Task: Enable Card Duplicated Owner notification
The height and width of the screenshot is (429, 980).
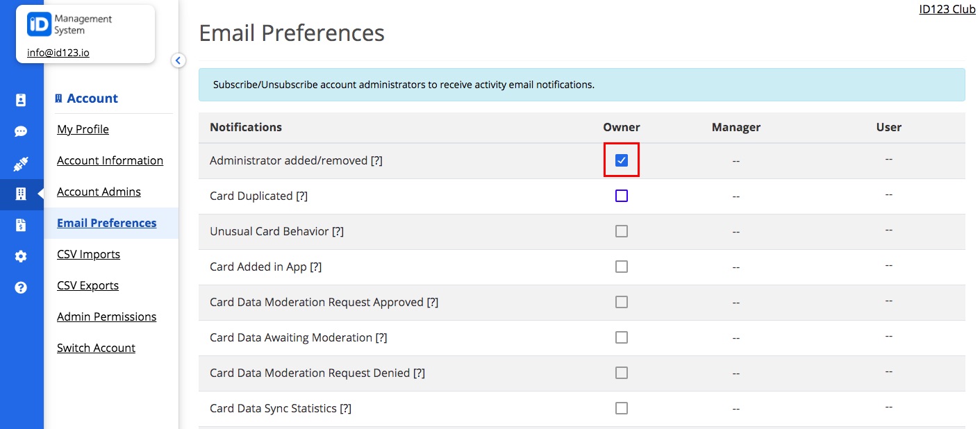Action: [x=621, y=195]
